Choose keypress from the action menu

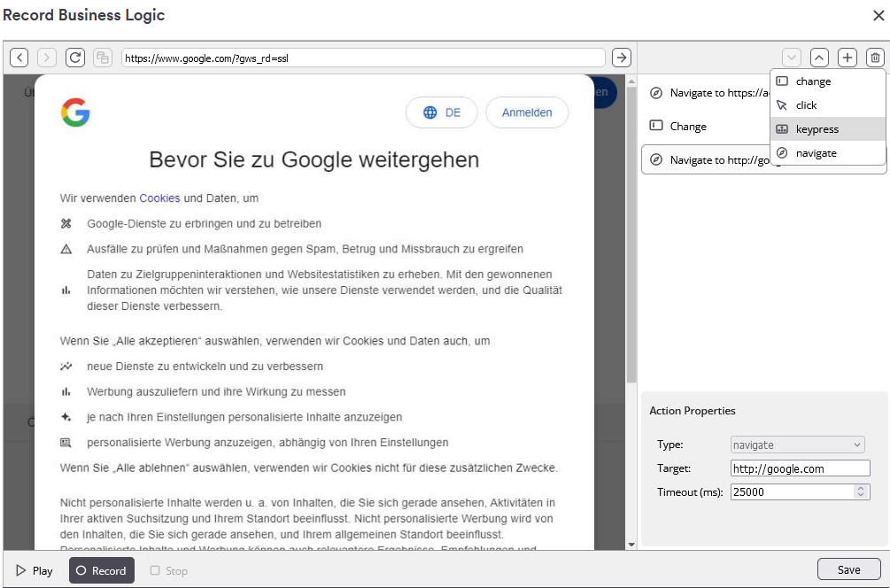pos(827,128)
